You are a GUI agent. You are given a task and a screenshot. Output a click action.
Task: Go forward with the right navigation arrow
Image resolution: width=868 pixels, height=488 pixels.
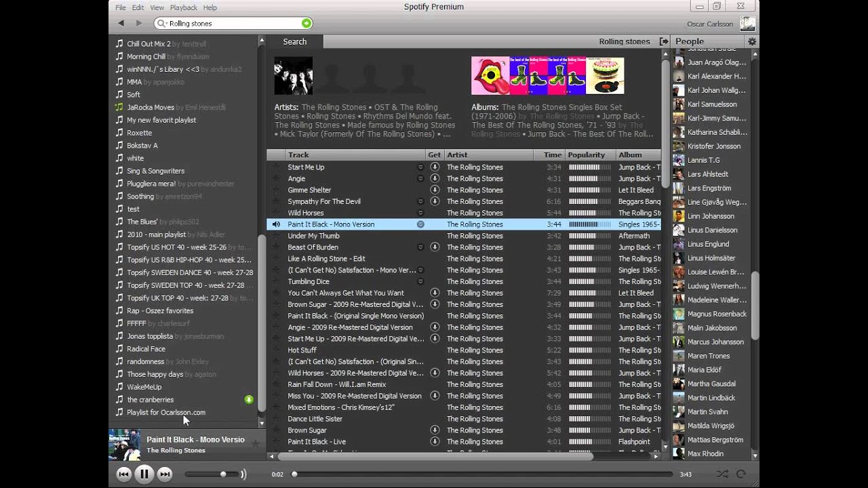tap(138, 23)
